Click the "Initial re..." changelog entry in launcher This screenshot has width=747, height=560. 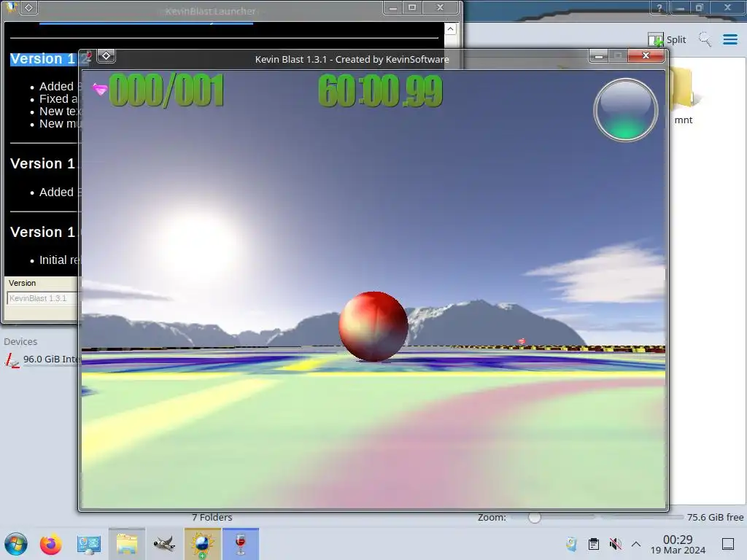(59, 260)
